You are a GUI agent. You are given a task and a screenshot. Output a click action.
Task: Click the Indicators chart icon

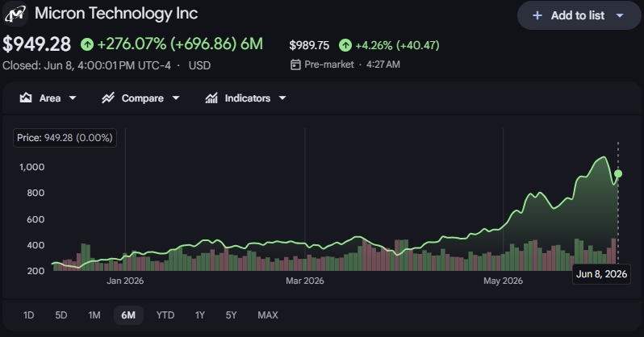211,98
